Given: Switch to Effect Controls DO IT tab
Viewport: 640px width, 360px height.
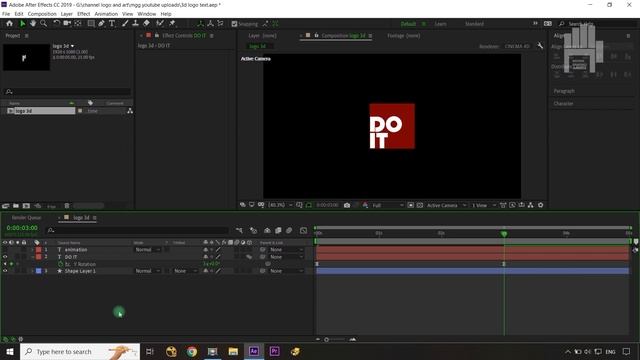Looking at the screenshot, I should [184, 36].
